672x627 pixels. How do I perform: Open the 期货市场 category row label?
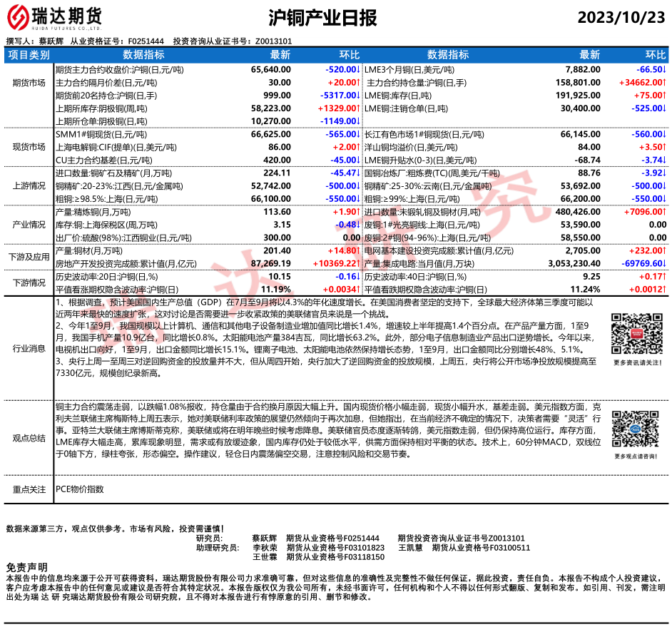(29, 82)
